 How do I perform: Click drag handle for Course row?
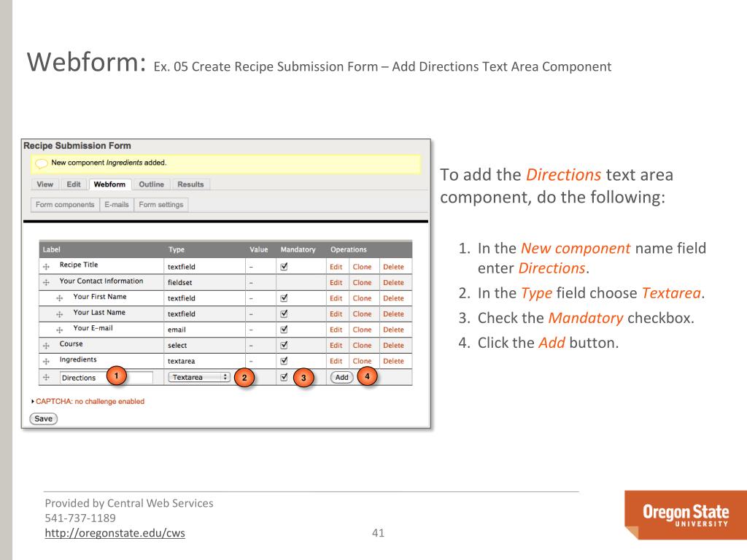click(46, 346)
